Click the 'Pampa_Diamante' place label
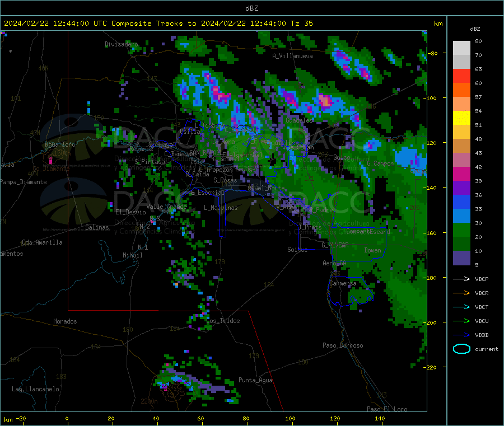Image resolution: width=504 pixels, height=426 pixels. click(24, 182)
